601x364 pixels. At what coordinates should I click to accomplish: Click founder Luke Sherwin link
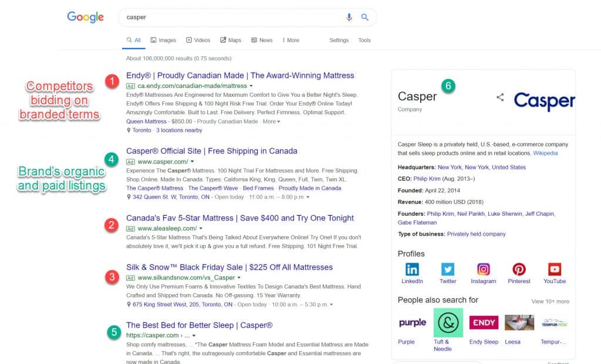[x=505, y=213]
